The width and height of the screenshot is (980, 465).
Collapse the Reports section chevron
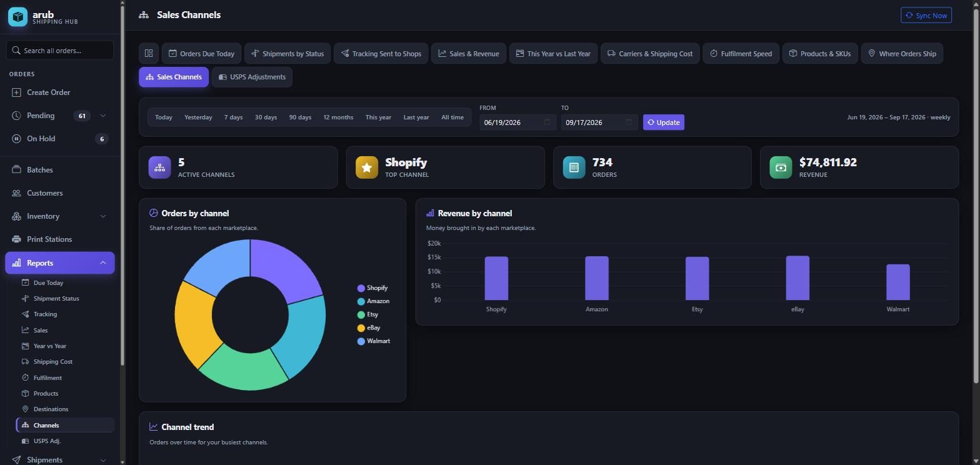[103, 263]
